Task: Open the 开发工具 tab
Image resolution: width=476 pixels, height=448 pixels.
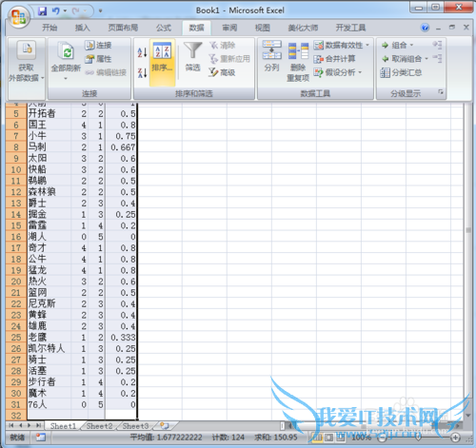Action: coord(350,28)
